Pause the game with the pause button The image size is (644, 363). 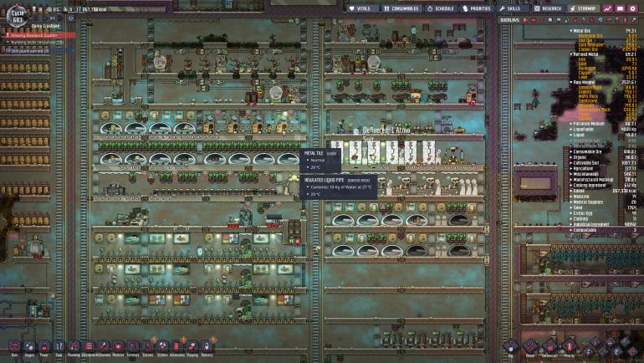pyautogui.click(x=36, y=18)
